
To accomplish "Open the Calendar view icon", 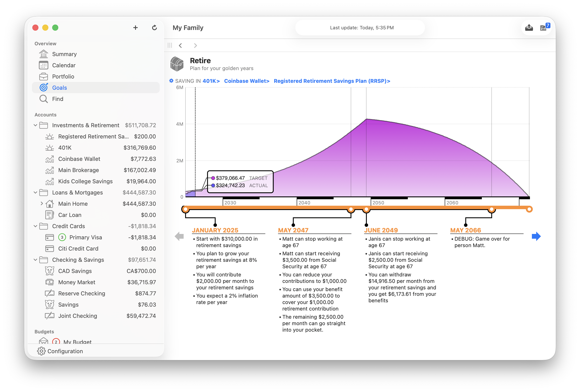I will click(44, 65).
